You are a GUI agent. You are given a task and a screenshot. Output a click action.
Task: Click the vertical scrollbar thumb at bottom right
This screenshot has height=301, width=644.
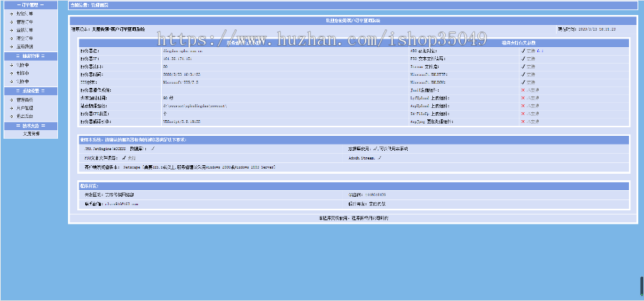642,286
